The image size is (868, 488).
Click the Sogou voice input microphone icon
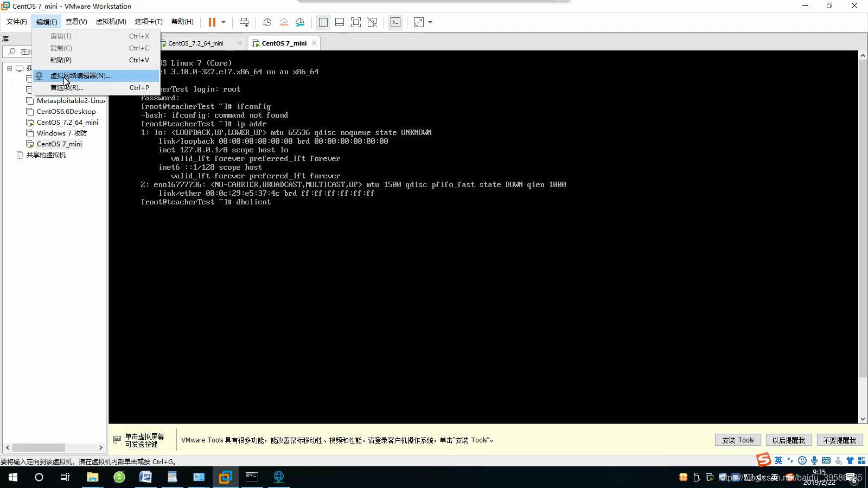814,460
